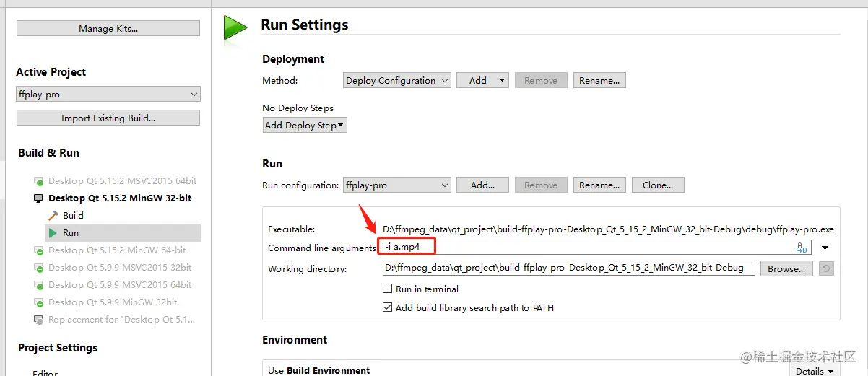Click the hammer icon beside Build
The image size is (868, 376).
click(x=53, y=216)
